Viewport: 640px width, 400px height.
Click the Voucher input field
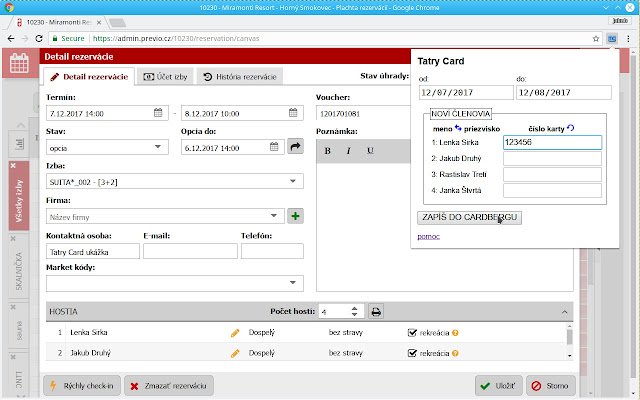pos(363,113)
